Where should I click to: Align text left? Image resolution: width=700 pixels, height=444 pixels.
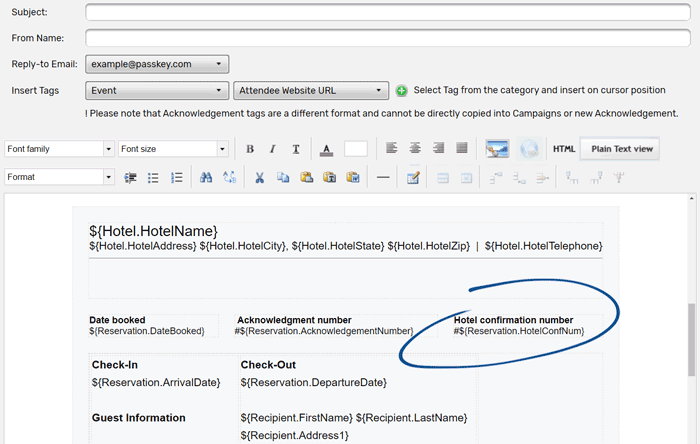pyautogui.click(x=392, y=148)
